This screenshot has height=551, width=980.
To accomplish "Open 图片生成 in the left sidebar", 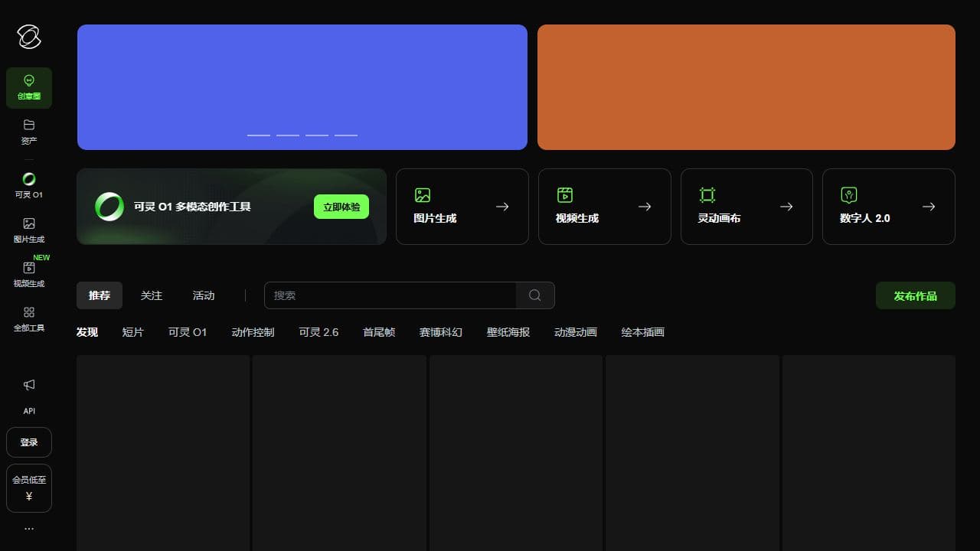I will click(29, 223).
